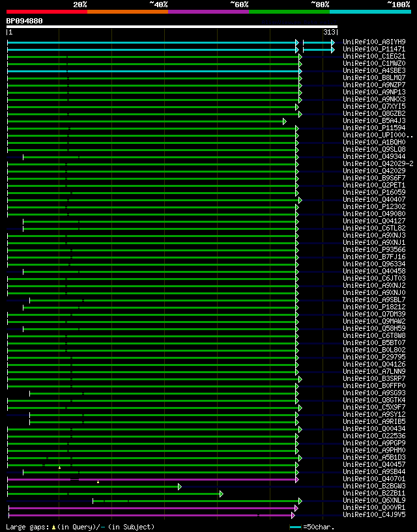Click the alignment end arrow for UniRef100_B2BGW3
Viewport: 417px width, 532px height.
pyautogui.click(x=180, y=487)
